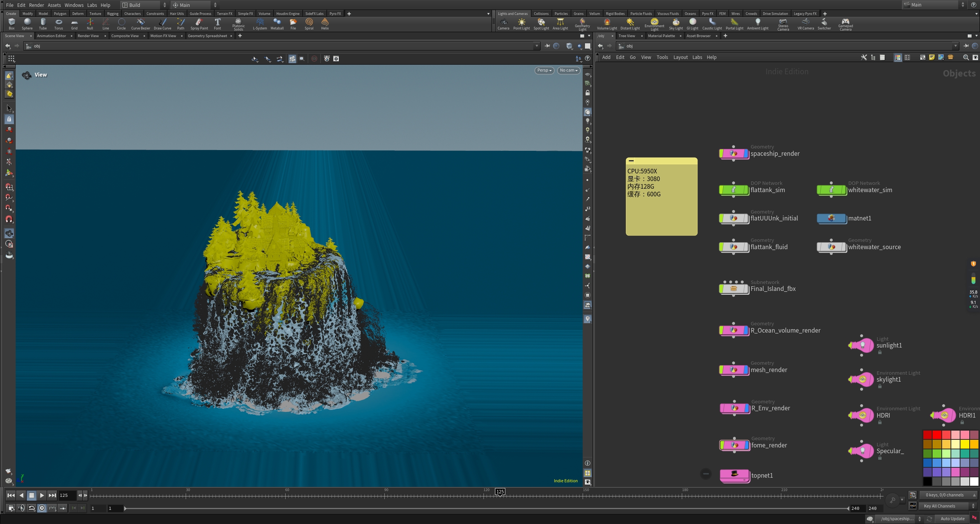Viewport: 980px width, 524px height.
Task: Add a Sky Light from the shelf
Action: click(676, 24)
